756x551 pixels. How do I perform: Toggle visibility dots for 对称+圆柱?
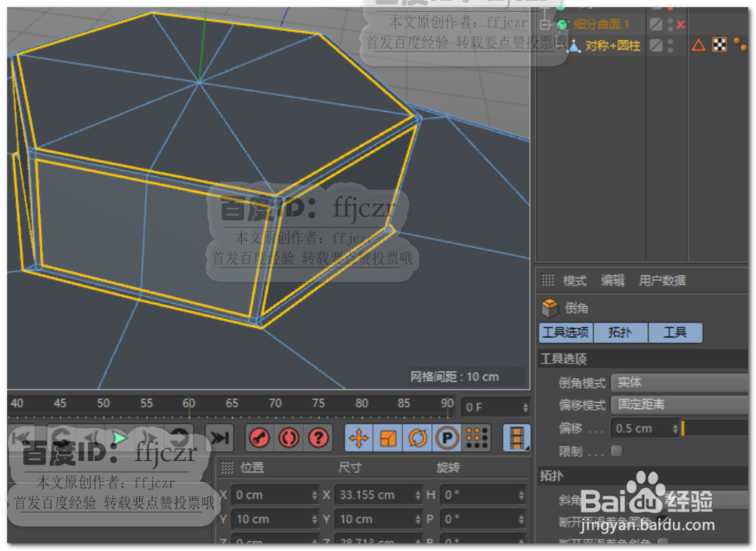pos(670,46)
